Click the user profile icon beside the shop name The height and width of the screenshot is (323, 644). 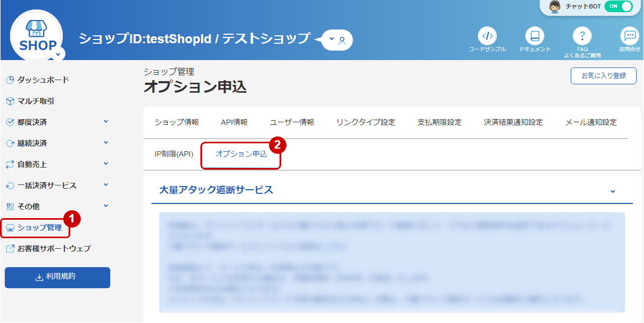click(x=343, y=40)
